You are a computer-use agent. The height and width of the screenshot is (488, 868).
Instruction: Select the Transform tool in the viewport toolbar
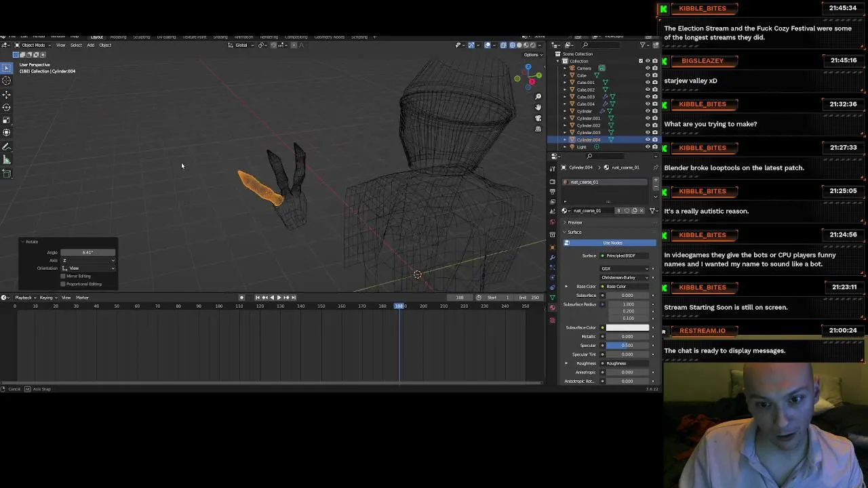click(7, 133)
